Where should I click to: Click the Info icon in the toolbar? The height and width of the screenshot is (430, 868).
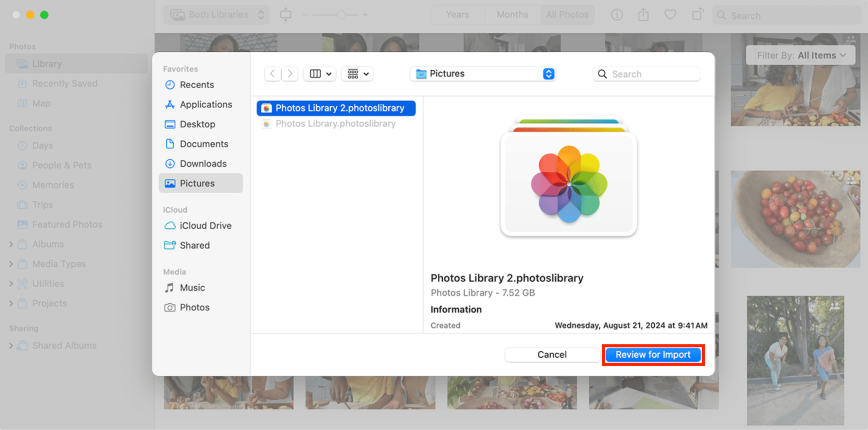tap(617, 14)
